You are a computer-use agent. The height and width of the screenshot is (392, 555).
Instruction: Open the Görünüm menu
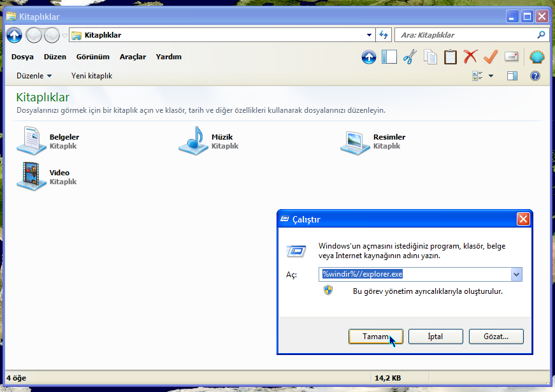coord(93,57)
